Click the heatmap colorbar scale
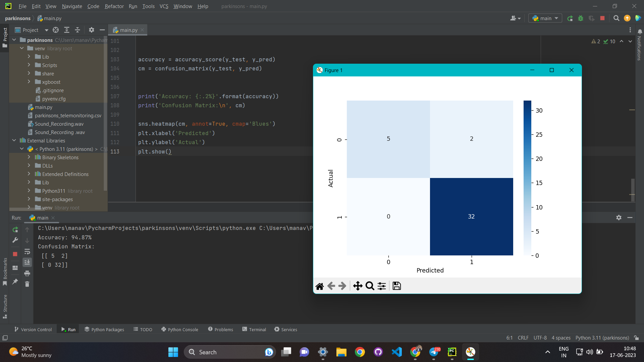The image size is (644, 362). point(527,178)
